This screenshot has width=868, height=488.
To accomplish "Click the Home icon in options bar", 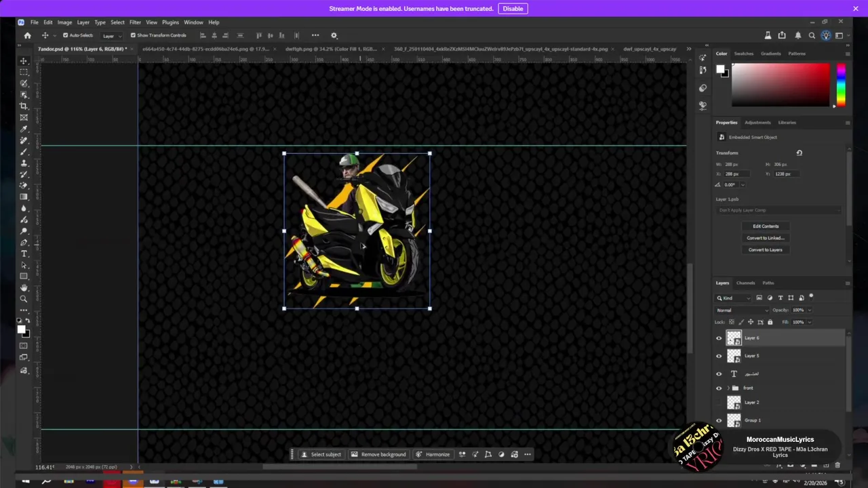I will (27, 35).
